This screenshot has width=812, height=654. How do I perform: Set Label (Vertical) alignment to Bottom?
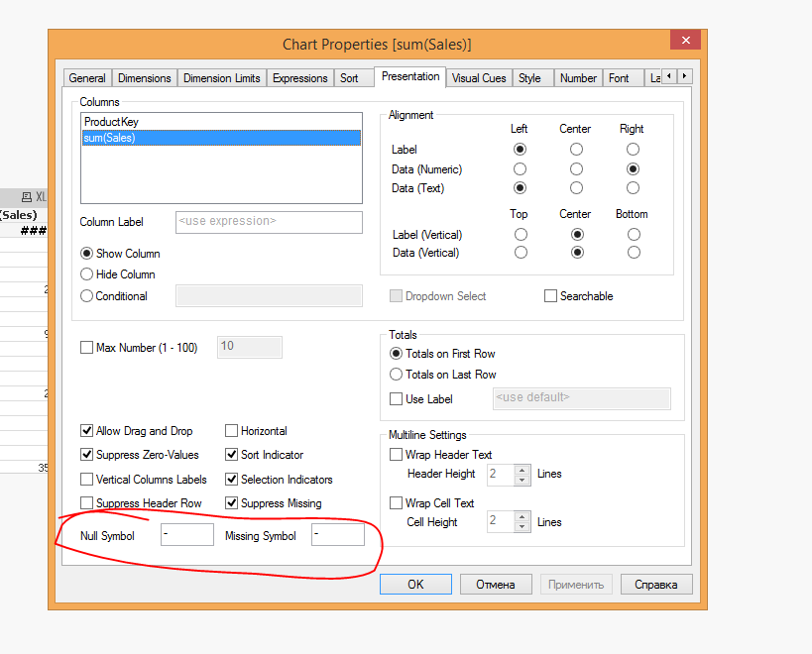634,235
